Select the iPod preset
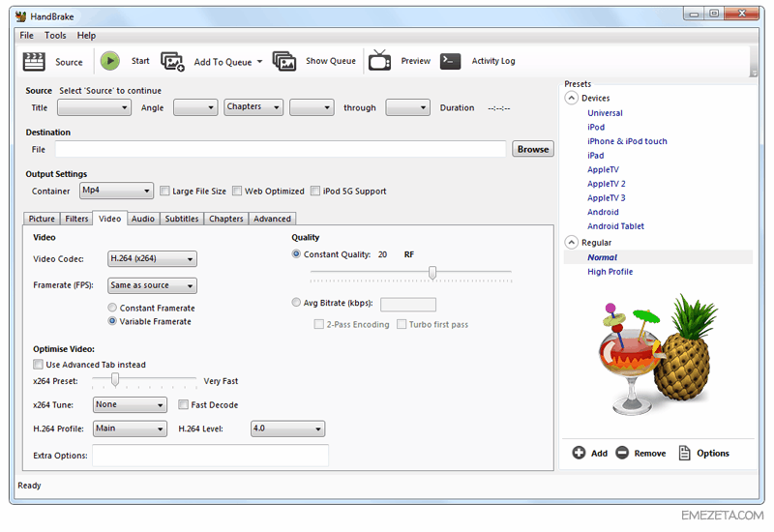Image resolution: width=774 pixels, height=532 pixels. pos(596,127)
